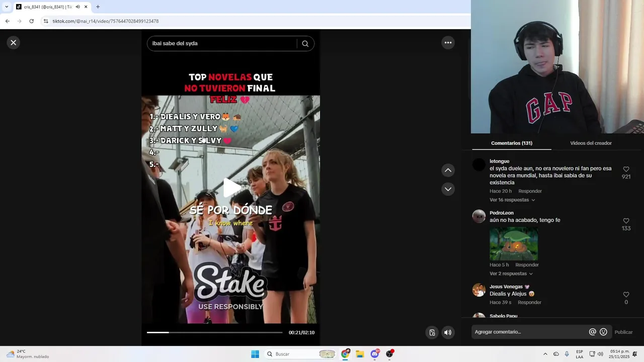Reply to Jesus Venegas's comment via Responder
This screenshot has width=644, height=362.
pyautogui.click(x=529, y=303)
